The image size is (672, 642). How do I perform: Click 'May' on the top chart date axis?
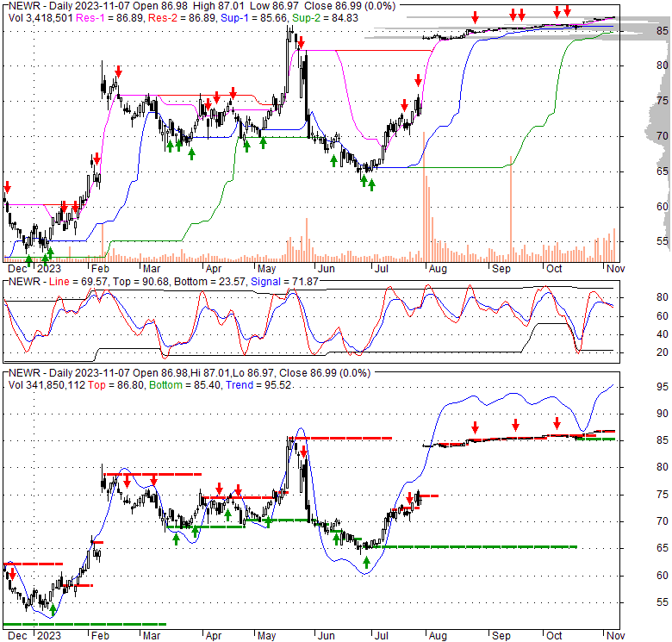pos(266,269)
